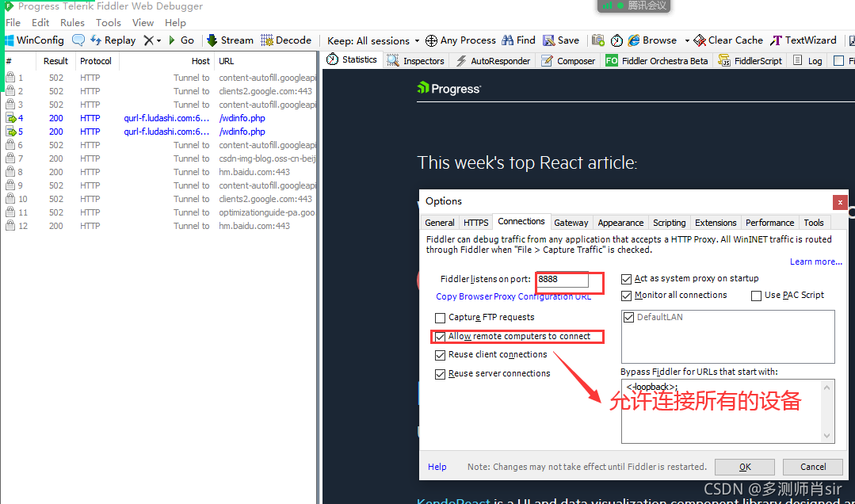Screen dimensions: 855x504
Task: Open the Tools menu
Action: pos(109,23)
